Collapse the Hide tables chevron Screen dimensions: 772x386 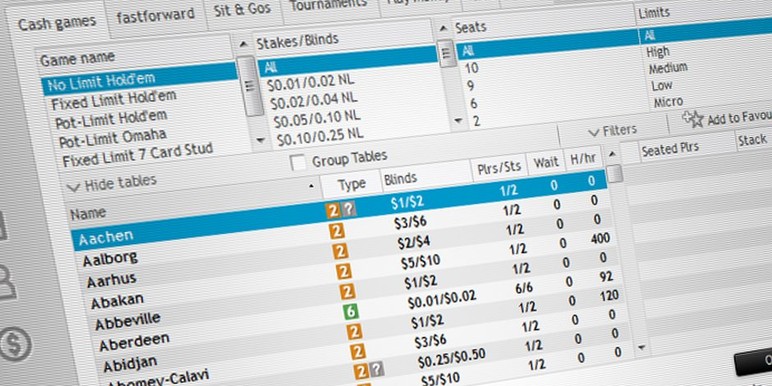(73, 187)
